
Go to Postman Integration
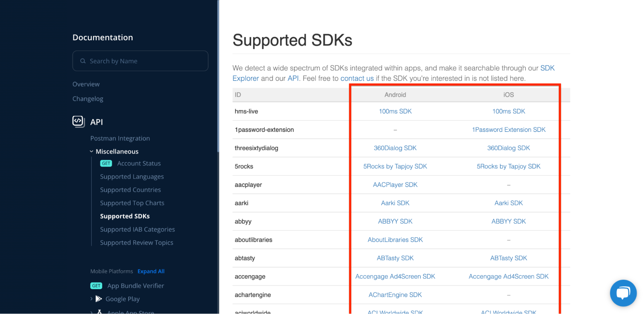(x=120, y=138)
